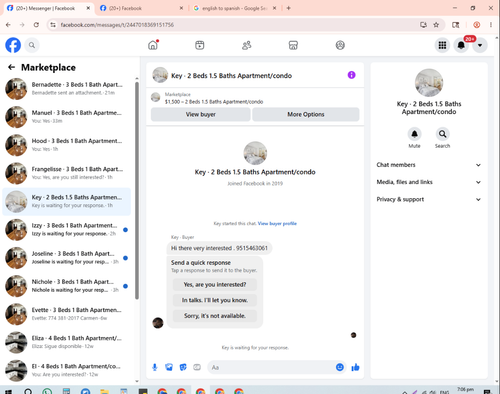This screenshot has height=394, width=500.
Task: Open the account dropdown arrow
Action: pos(480,45)
